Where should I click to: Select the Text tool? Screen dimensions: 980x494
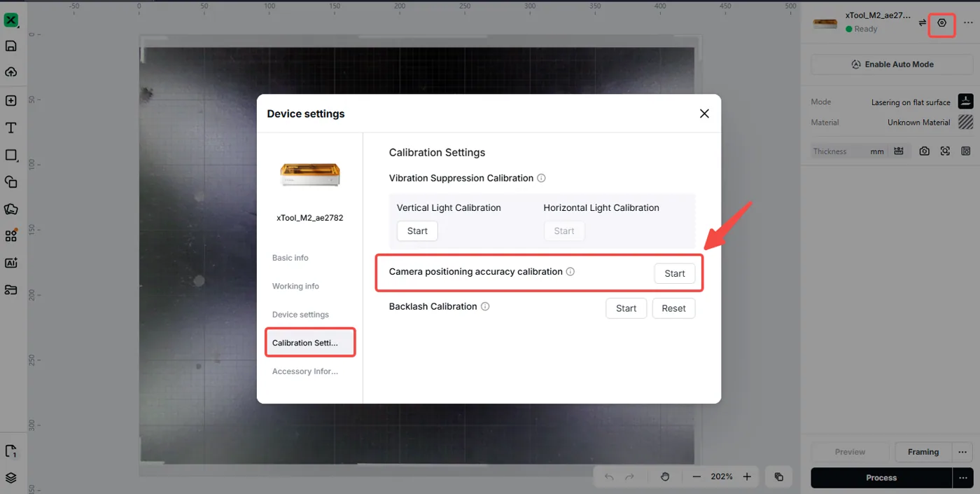10,128
